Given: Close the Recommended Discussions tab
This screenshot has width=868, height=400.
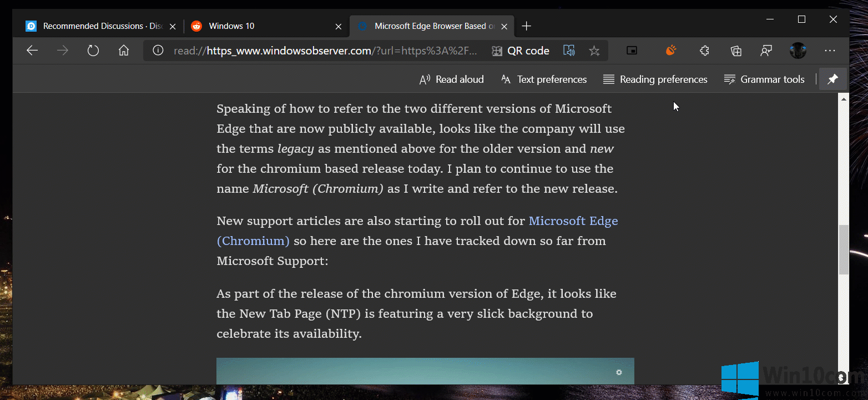Looking at the screenshot, I should pos(173,26).
